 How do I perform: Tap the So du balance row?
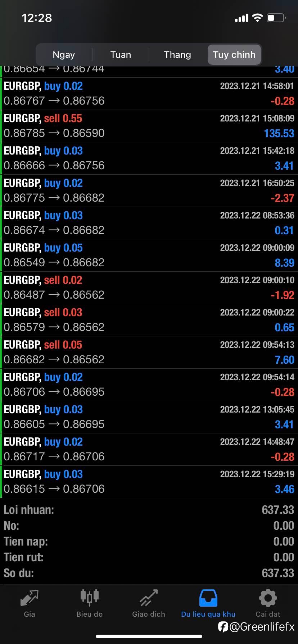point(149,573)
